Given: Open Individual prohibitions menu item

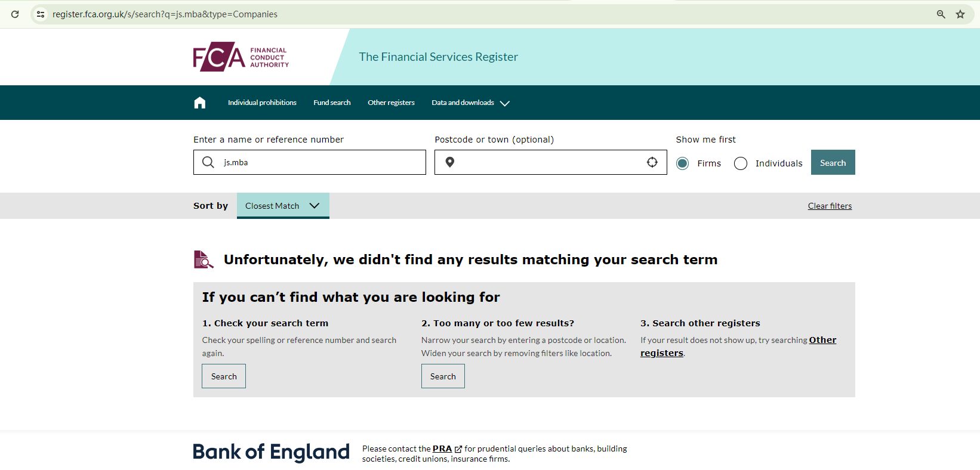Looking at the screenshot, I should (x=262, y=103).
